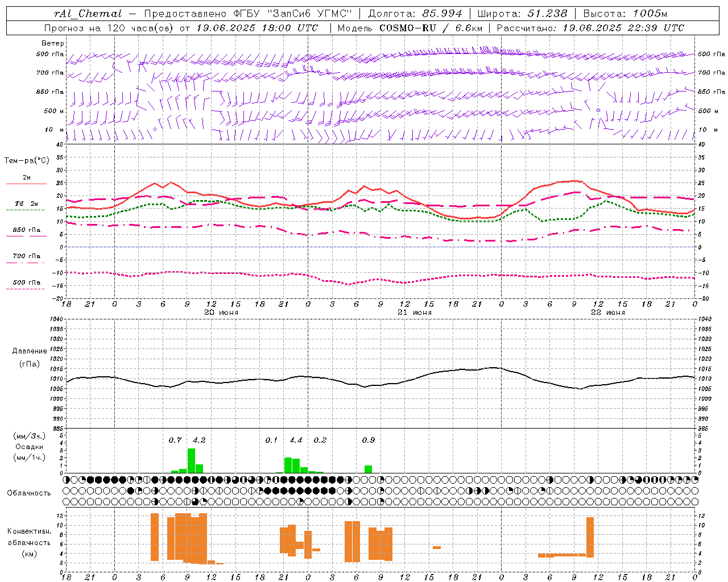
Task: Click the dotted line sample under the 500 гПа legend
Action: (26, 289)
